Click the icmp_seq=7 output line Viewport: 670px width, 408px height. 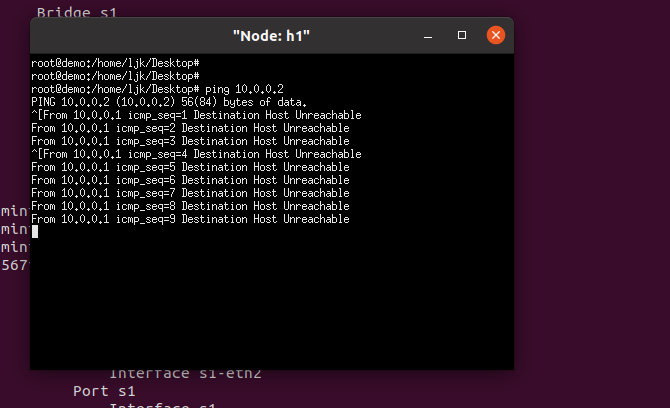190,193
